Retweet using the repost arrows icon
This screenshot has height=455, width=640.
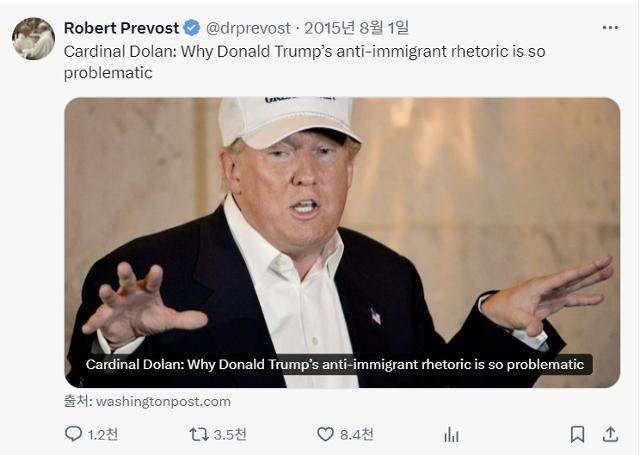click(x=199, y=434)
